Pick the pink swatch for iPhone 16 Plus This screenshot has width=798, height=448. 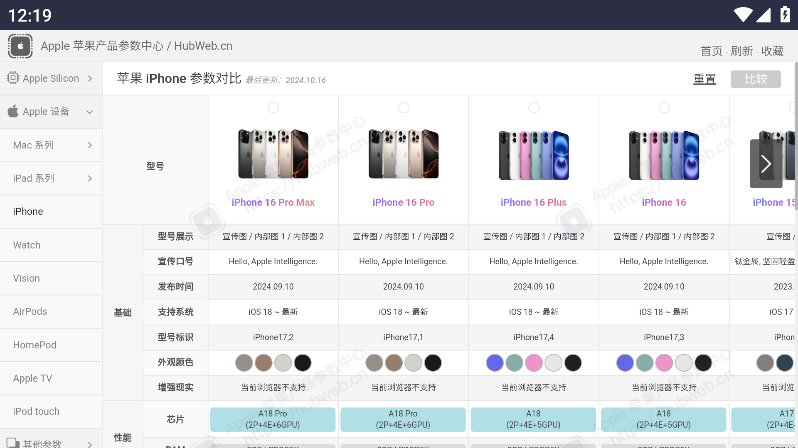click(x=534, y=363)
